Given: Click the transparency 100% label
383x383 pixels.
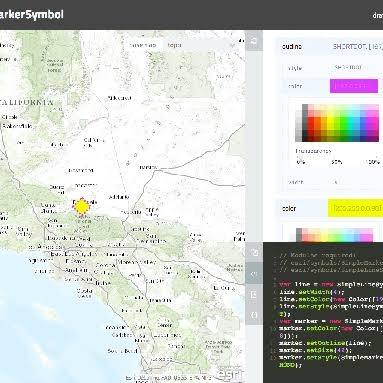Looking at the screenshot, I should (x=372, y=162).
